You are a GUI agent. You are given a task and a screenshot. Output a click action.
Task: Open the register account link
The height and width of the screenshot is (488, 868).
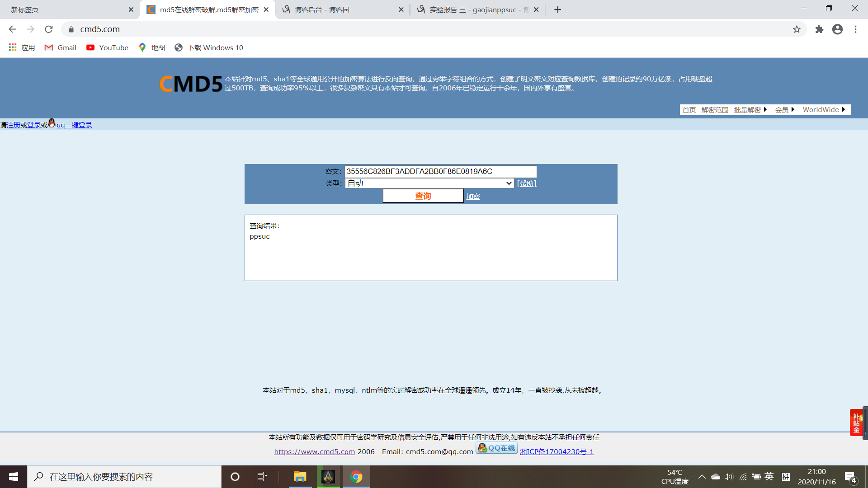[14, 125]
